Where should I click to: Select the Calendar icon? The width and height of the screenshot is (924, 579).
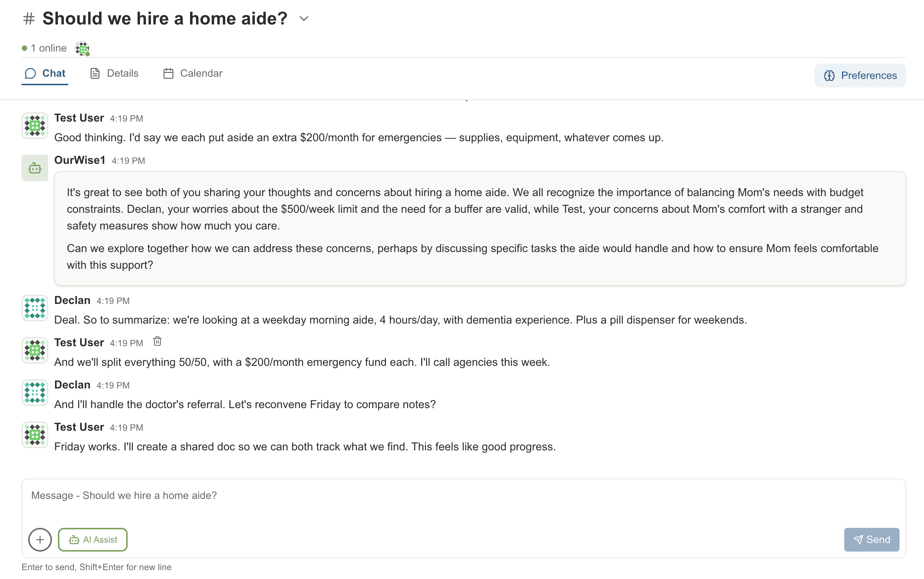point(169,73)
